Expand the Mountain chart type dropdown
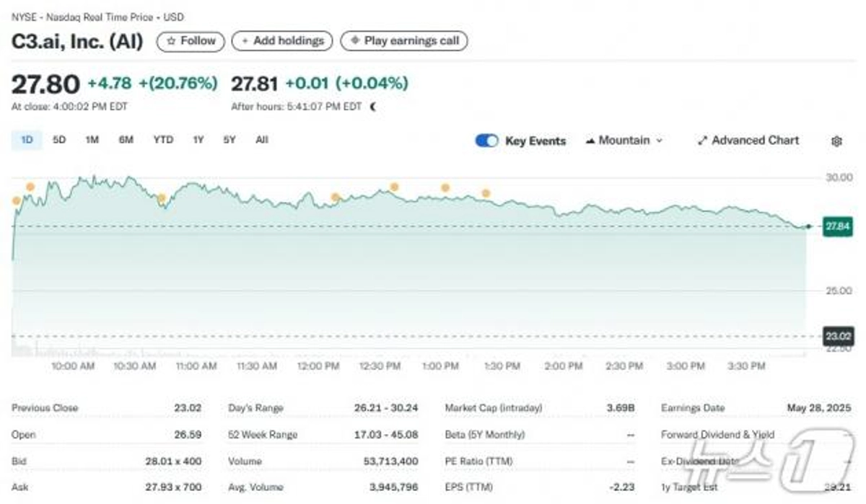Image resolution: width=866 pixels, height=504 pixels. (624, 141)
